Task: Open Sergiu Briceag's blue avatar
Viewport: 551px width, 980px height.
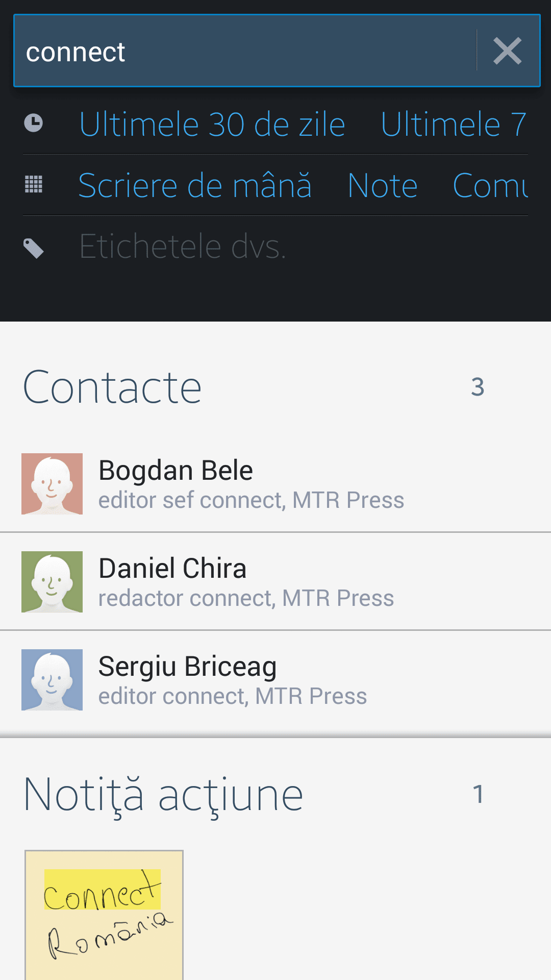Action: click(x=52, y=679)
